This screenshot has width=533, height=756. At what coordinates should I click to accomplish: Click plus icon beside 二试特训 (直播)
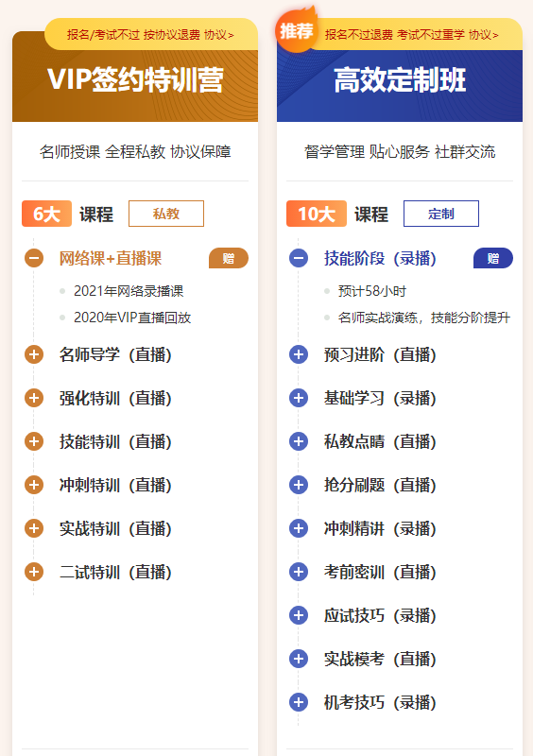pos(34,573)
